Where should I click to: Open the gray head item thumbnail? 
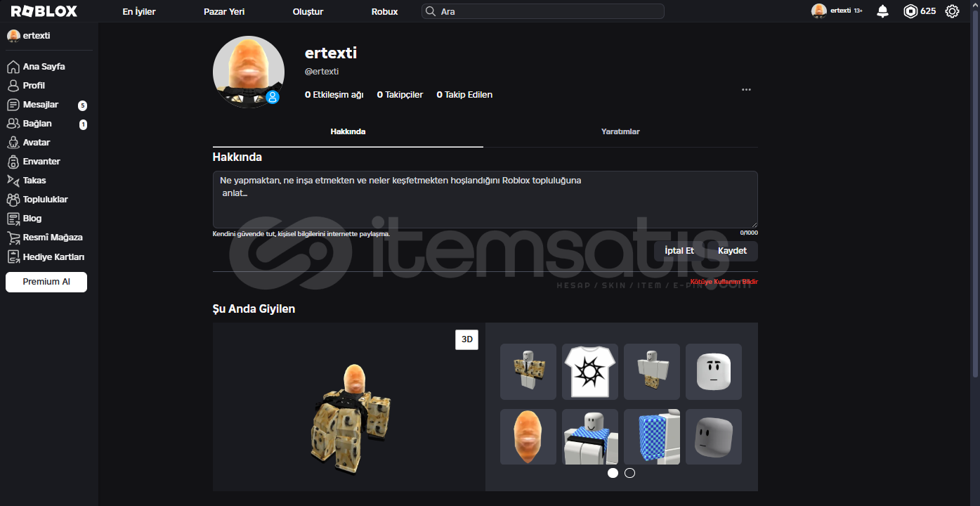coord(714,437)
